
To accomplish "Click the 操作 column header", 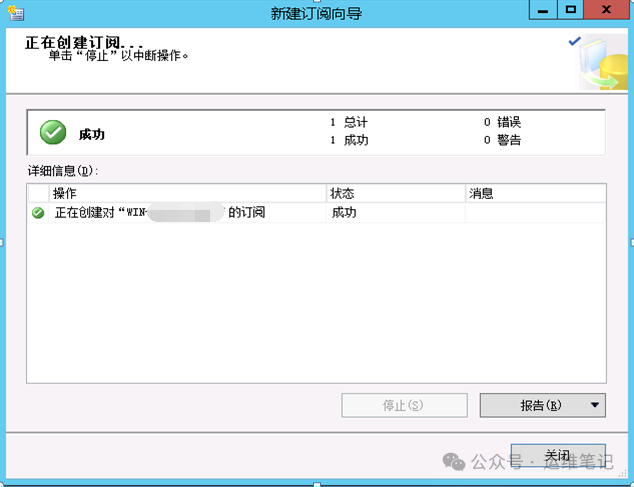I will point(187,193).
